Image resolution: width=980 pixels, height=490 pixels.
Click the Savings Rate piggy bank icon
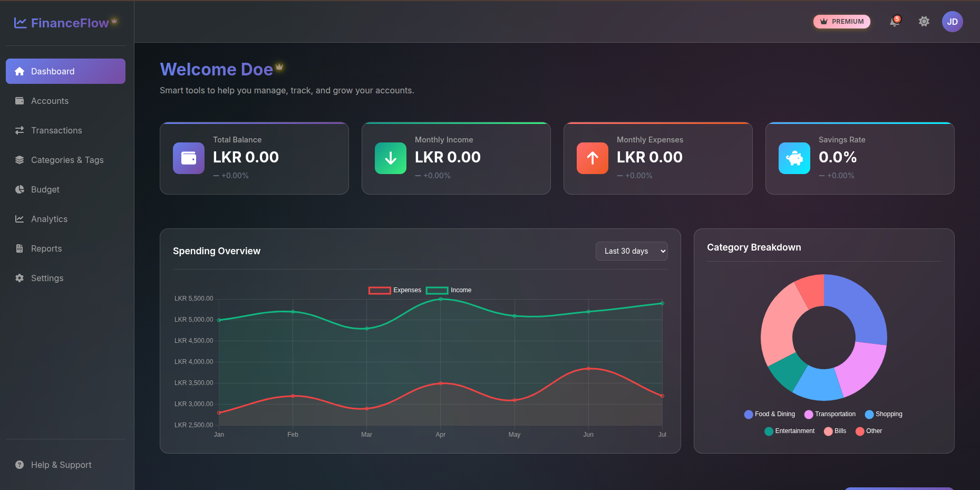pos(794,158)
